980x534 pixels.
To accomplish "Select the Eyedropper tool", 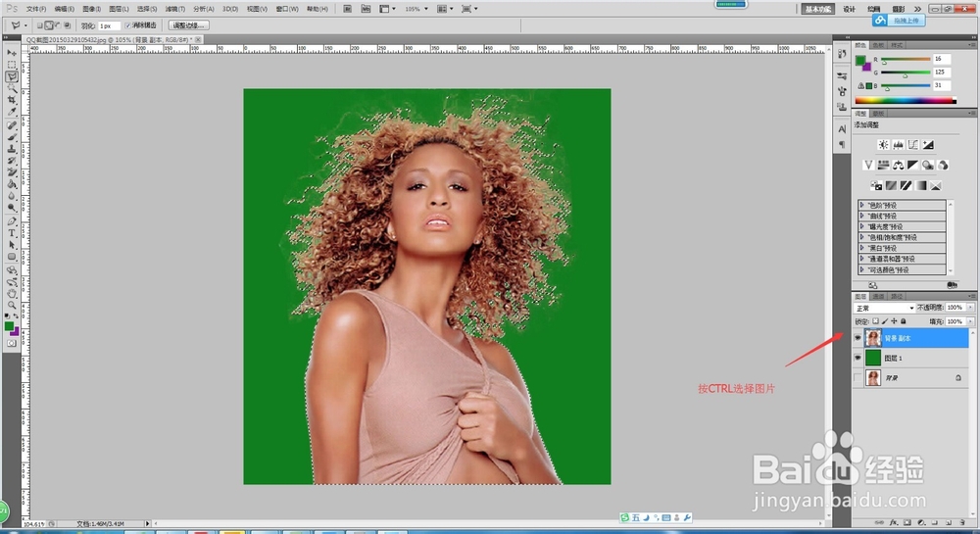I will (x=11, y=112).
